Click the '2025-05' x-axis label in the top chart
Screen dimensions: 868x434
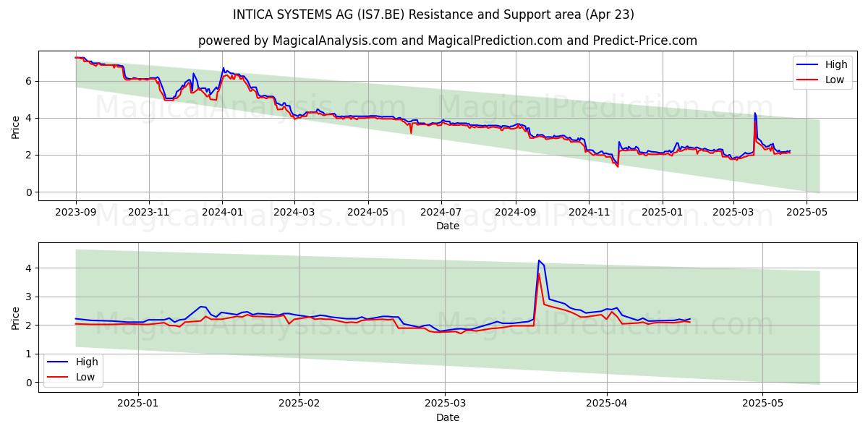[x=806, y=212]
